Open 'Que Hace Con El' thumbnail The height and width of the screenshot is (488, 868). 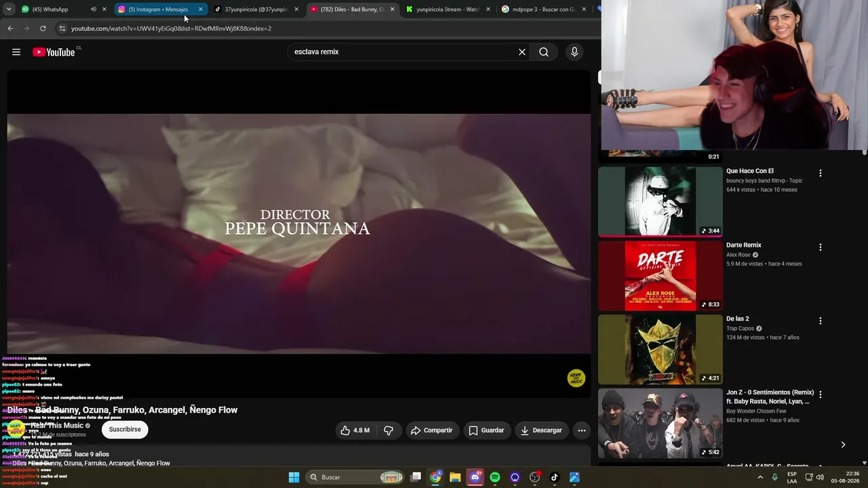[x=660, y=202]
